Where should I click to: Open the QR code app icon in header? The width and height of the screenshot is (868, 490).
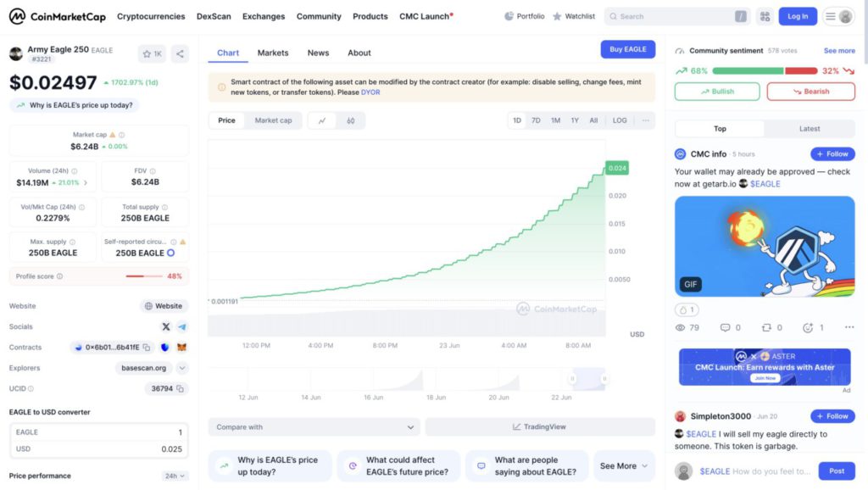(x=765, y=16)
